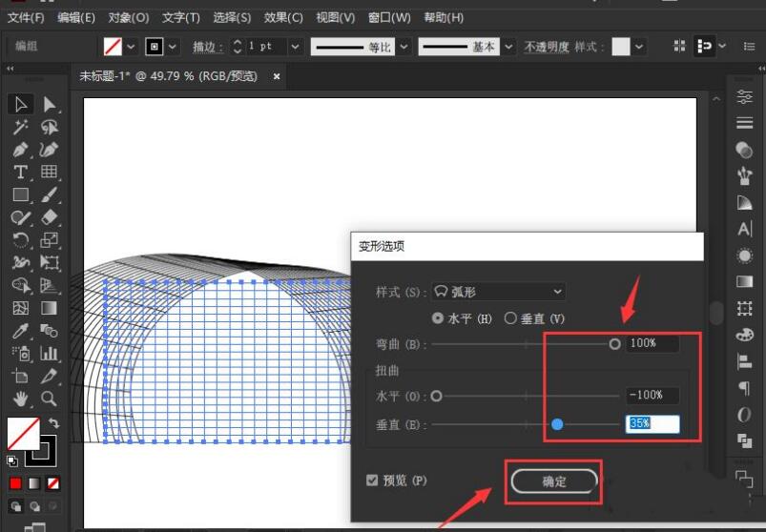Screen dimensions: 766x532
Task: Click the 扭曲 水平 -100% input field
Action: [x=652, y=395]
